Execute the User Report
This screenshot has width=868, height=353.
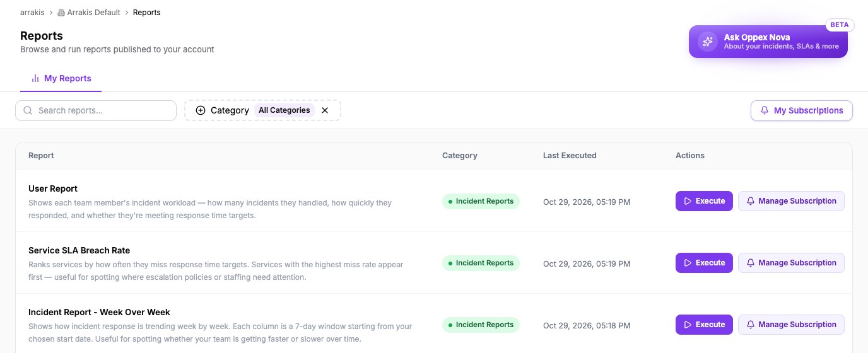click(x=704, y=201)
